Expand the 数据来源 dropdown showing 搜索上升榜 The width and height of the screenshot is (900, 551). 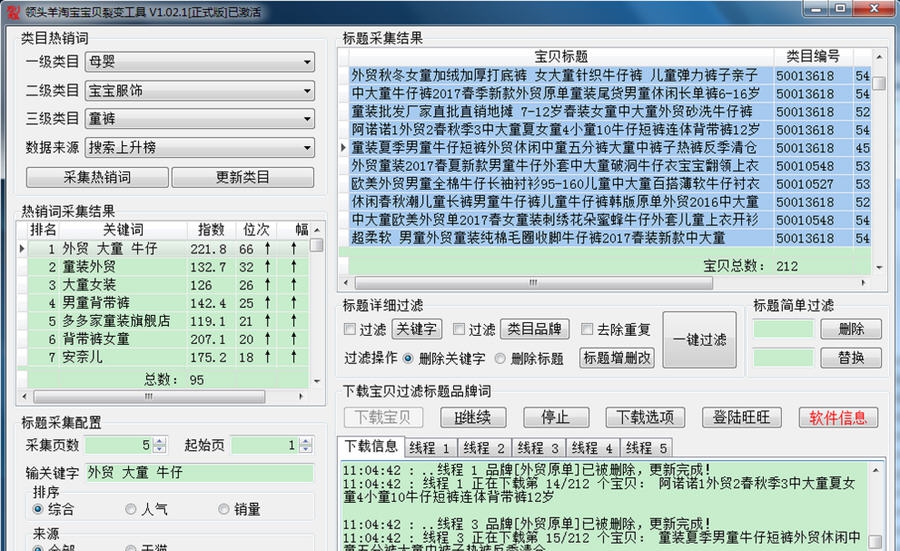coord(200,148)
